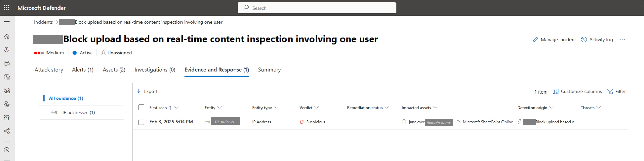Open Customize columns
The width and height of the screenshot is (644, 161).
click(577, 91)
